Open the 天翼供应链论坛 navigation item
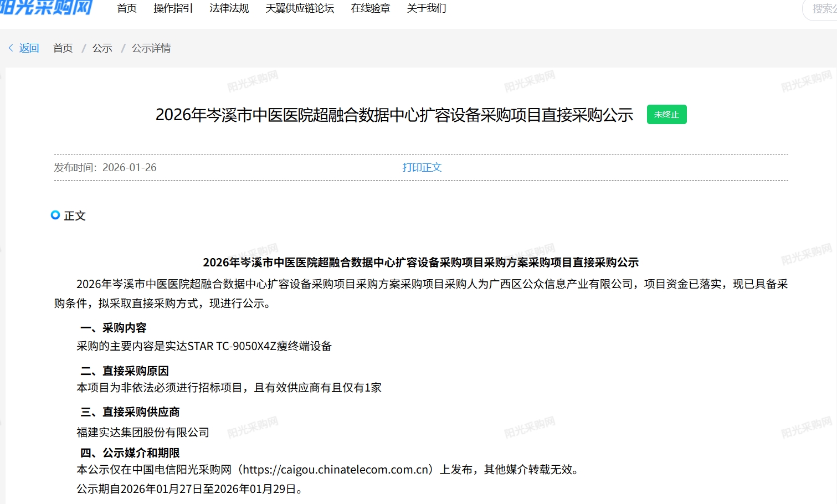This screenshot has height=504, width=837. pos(300,8)
